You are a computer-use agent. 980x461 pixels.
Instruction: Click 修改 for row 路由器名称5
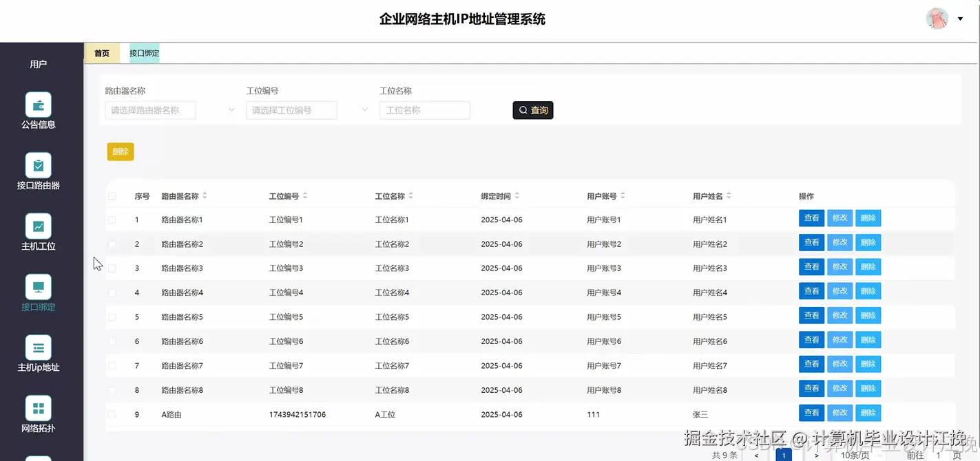click(840, 315)
